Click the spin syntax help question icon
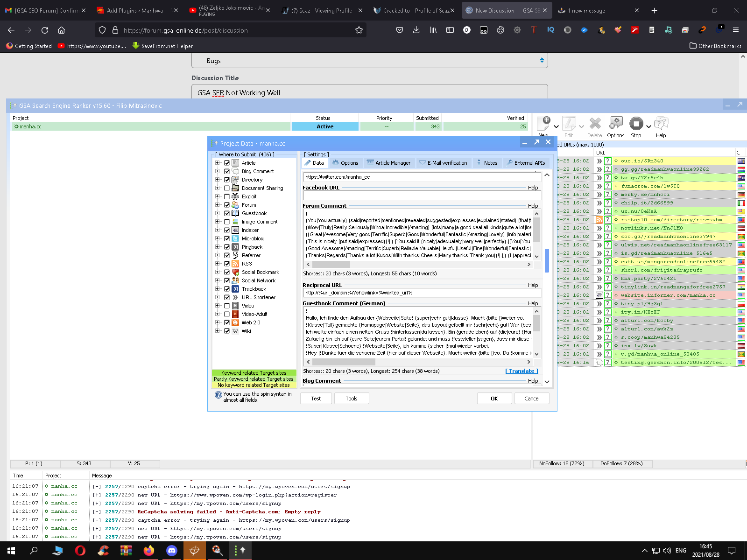 [x=218, y=395]
